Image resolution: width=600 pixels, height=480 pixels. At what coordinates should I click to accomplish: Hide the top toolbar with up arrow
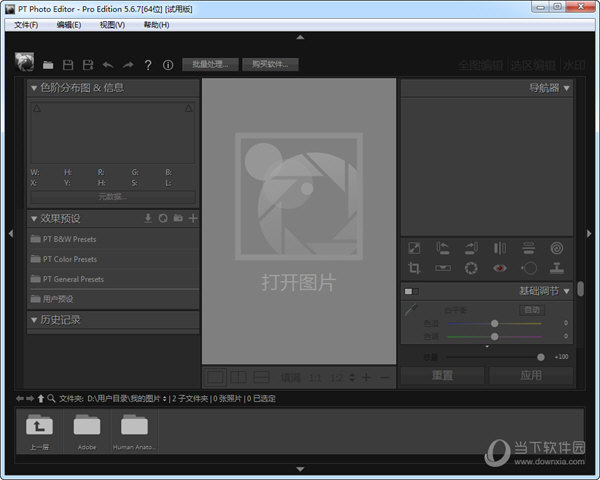pyautogui.click(x=300, y=37)
